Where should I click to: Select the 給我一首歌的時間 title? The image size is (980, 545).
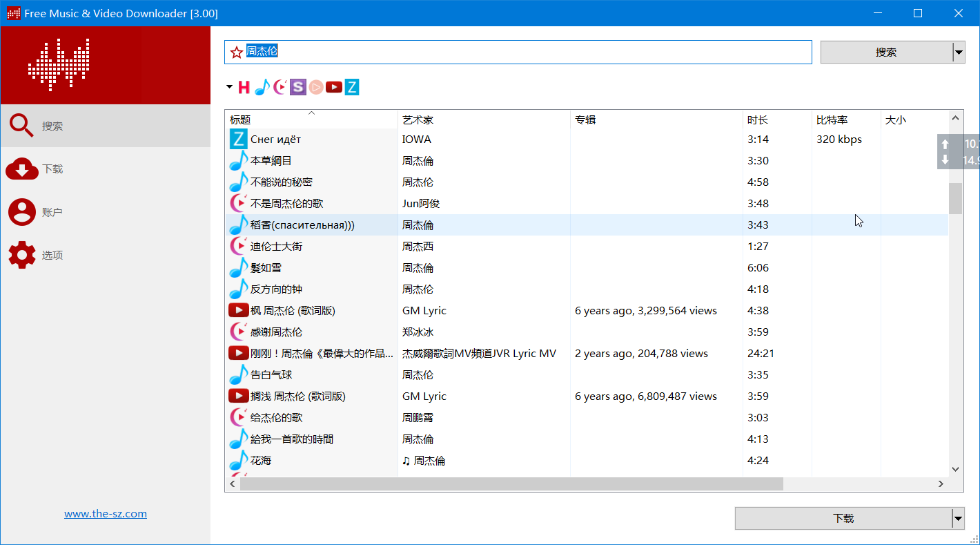click(292, 439)
